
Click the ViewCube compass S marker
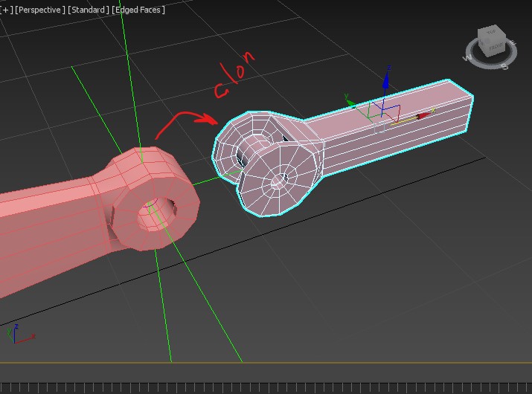(504, 67)
